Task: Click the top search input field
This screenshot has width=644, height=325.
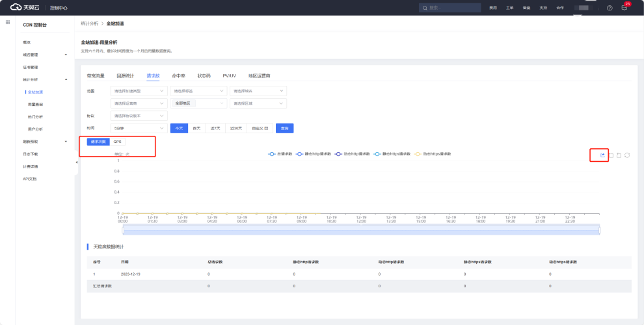Action: (449, 8)
